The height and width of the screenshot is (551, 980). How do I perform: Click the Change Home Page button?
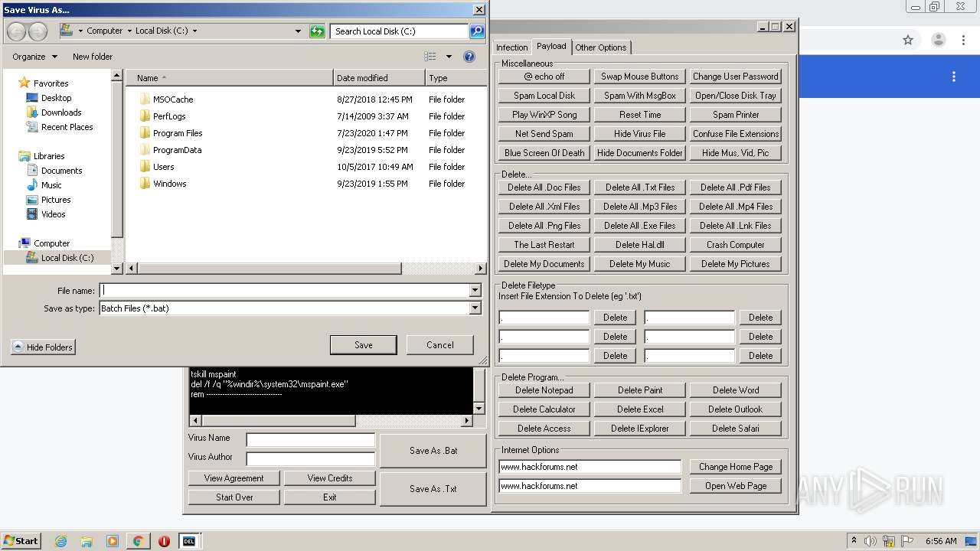click(x=736, y=467)
